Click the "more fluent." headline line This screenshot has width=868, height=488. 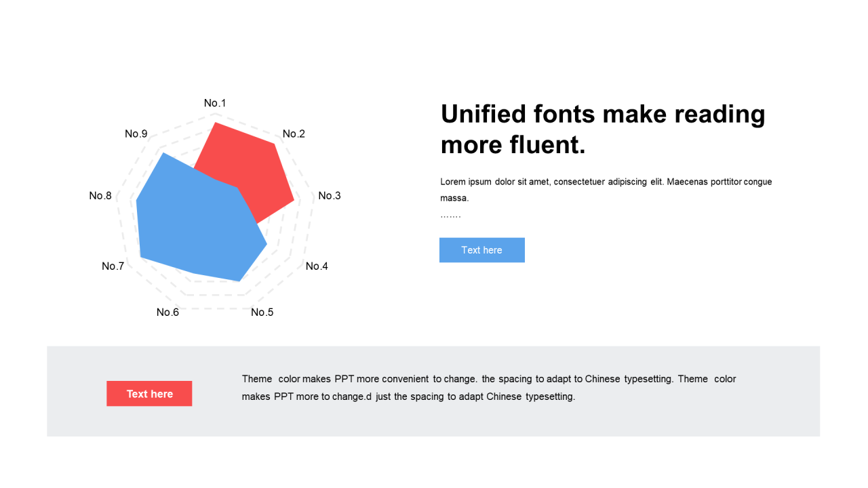pyautogui.click(x=513, y=145)
